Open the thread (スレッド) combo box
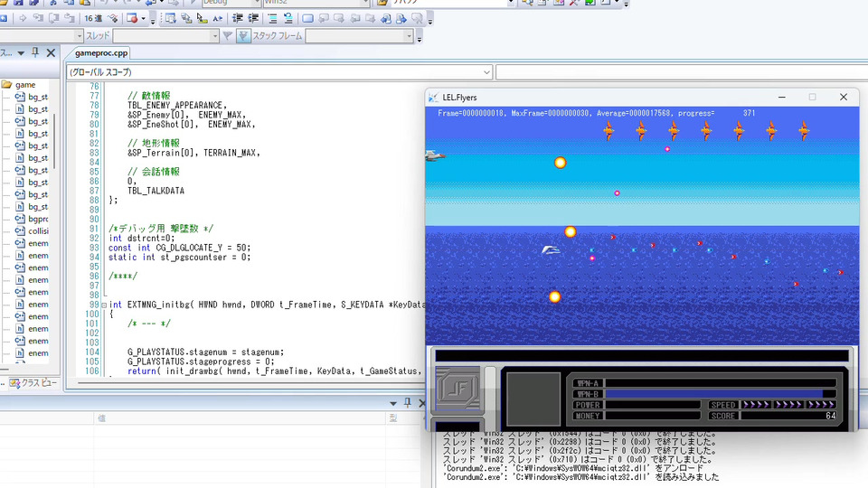 tap(214, 36)
